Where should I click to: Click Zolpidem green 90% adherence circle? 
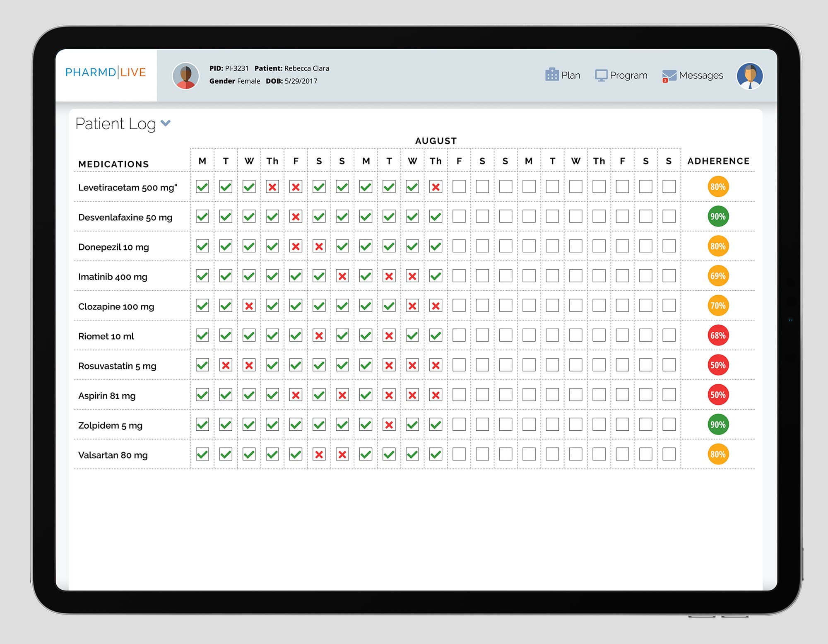(718, 425)
